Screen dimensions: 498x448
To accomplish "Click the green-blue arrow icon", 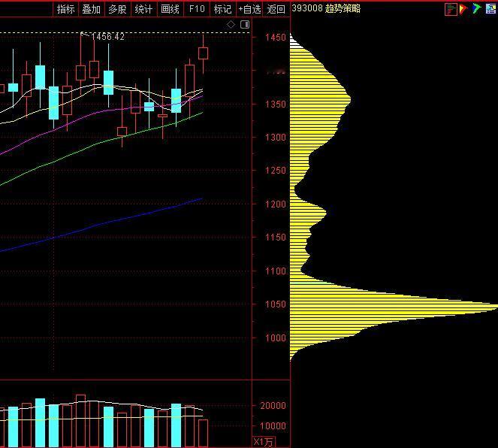I will 476,8.
